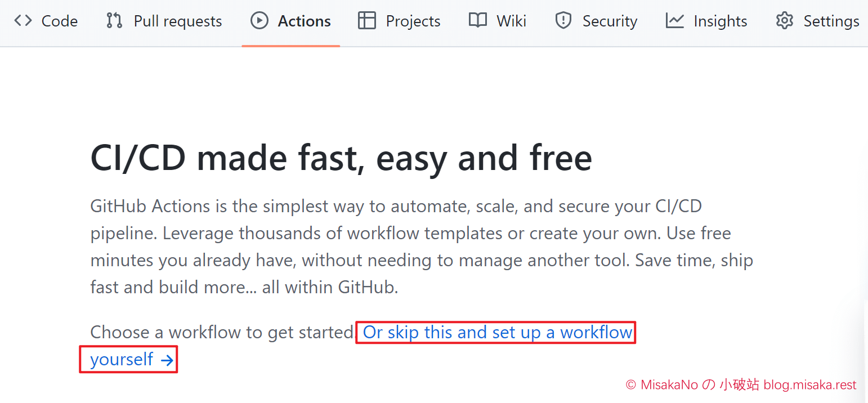Switch to the Security tab
The image size is (868, 403).
point(610,21)
